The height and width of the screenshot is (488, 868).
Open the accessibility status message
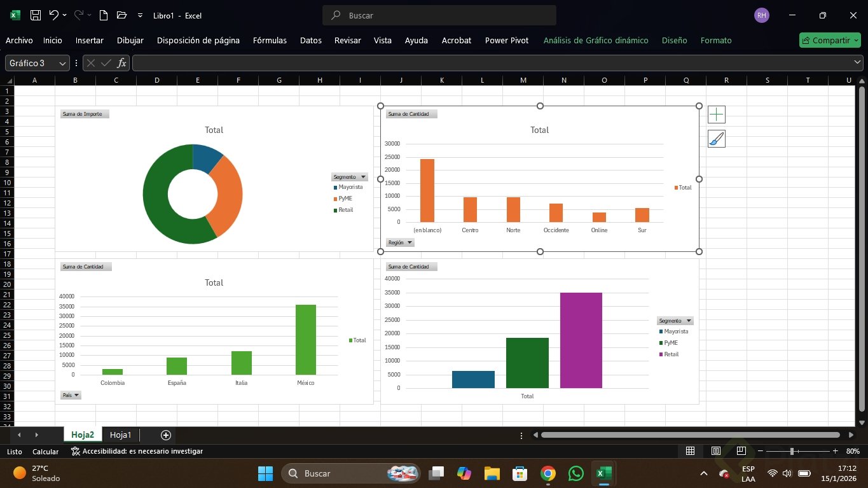coord(137,451)
